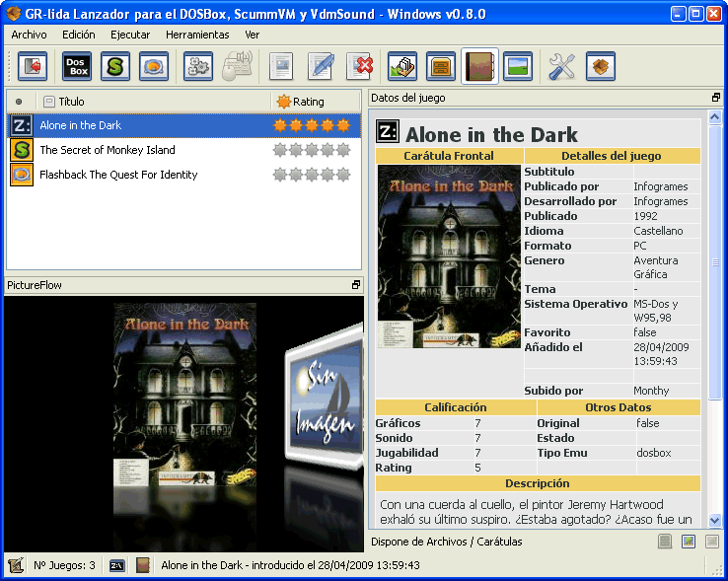The height and width of the screenshot is (581, 728).
Task: Click the dosbox Tipo Emu value
Action: 654,453
